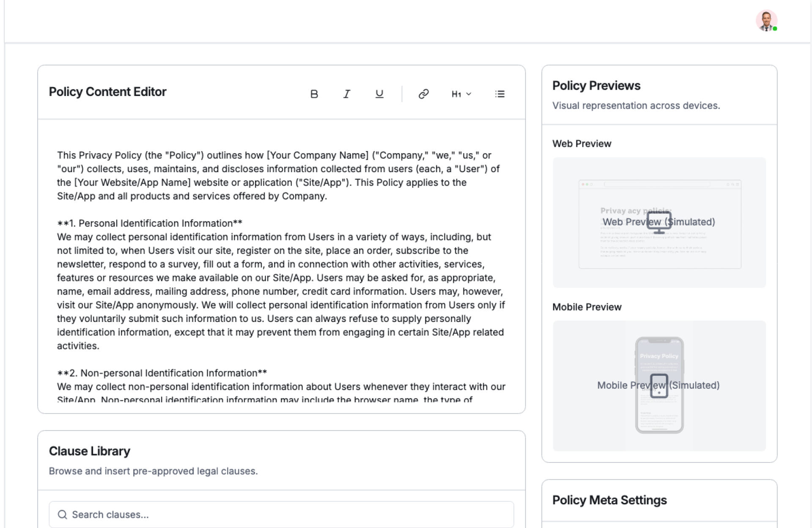
Task: Open the H1 heading level dropdown
Action: coord(457,94)
